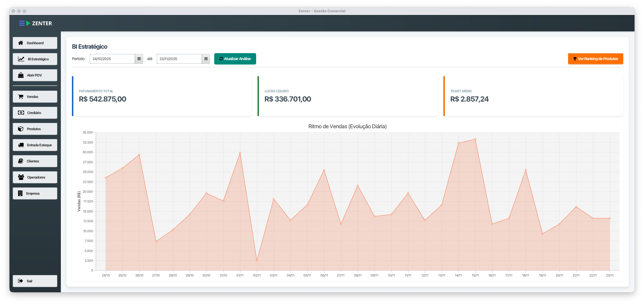Viewport: 644px width, 304px height.
Task: Click the Entrada Estoque truck icon
Action: (x=21, y=145)
